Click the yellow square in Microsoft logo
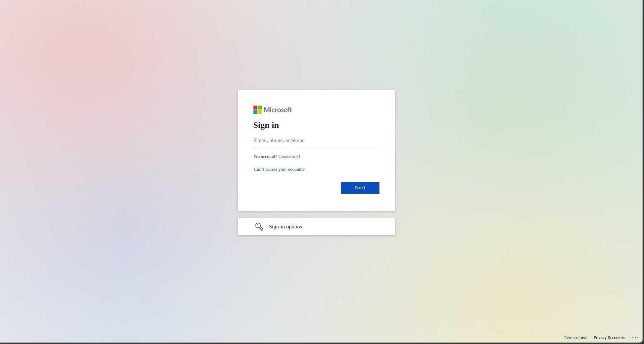The width and height of the screenshot is (644, 344). 260,112
